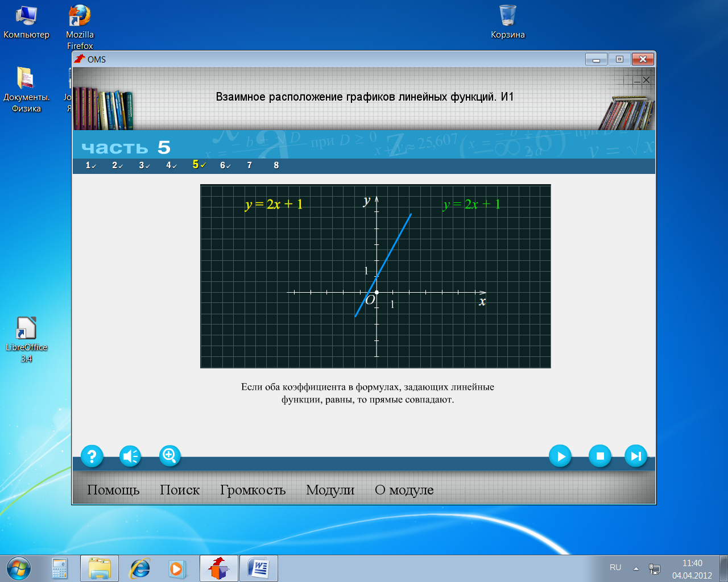This screenshot has height=582, width=728.
Task: Open the Поиск menu
Action: pyautogui.click(x=180, y=490)
